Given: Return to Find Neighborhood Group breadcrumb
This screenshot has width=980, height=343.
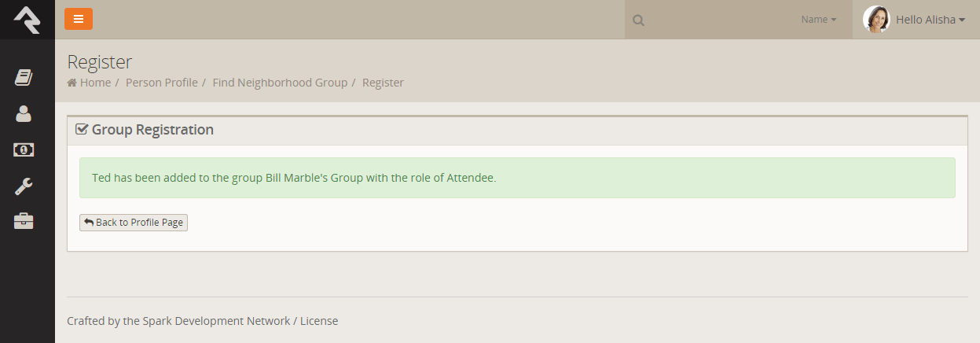Looking at the screenshot, I should [x=280, y=83].
